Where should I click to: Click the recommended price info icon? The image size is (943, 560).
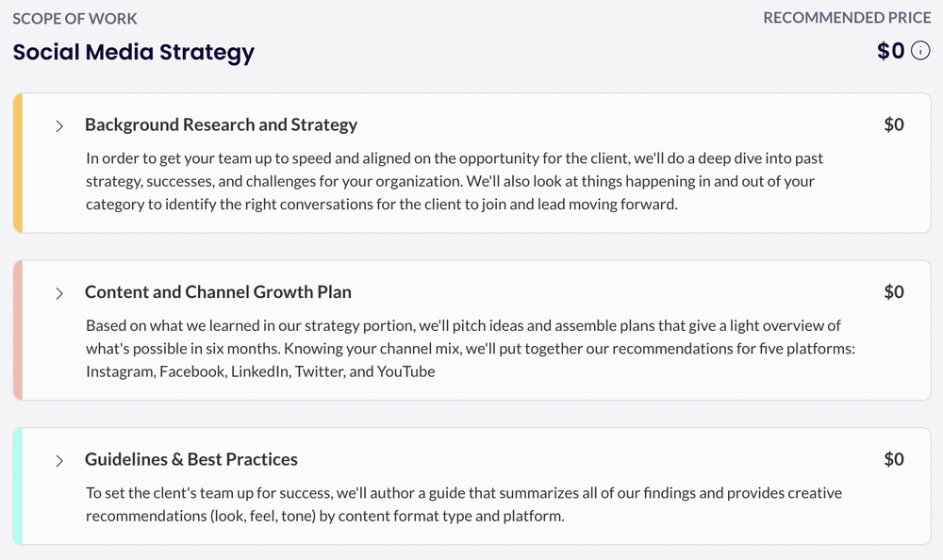pos(920,51)
